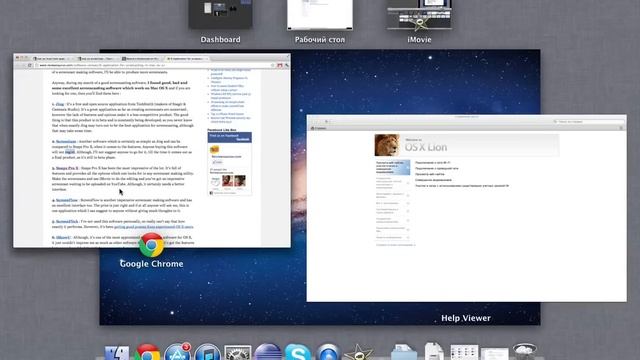Click the lion picture in Help Viewer
Screen dimensions: 640x360
pyautogui.click(x=387, y=145)
